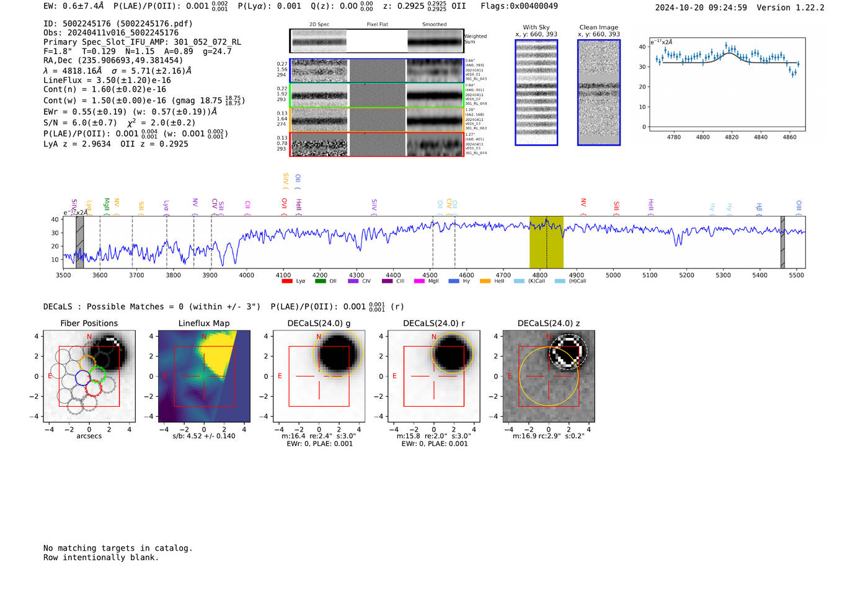Open the DECaLS(24.0) r image
868x591 pixels.
[434, 376]
